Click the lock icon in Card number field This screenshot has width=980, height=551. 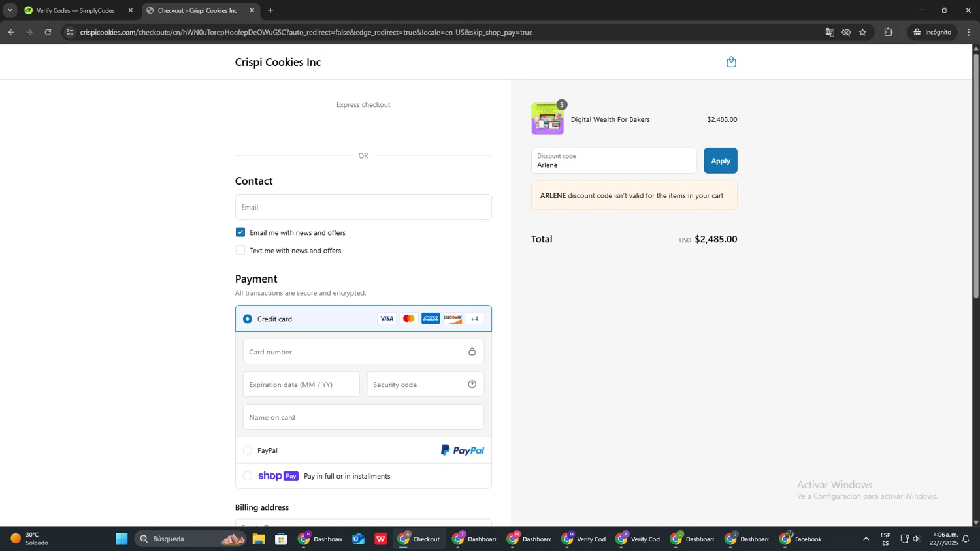[472, 352]
